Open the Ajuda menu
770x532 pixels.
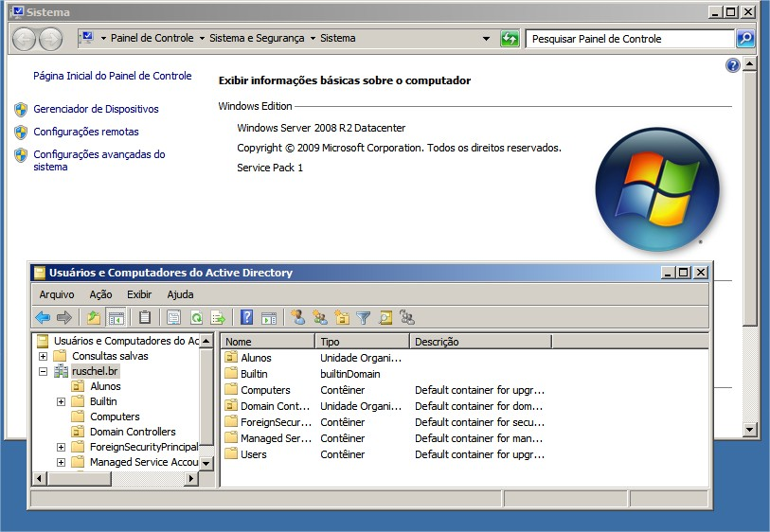180,294
